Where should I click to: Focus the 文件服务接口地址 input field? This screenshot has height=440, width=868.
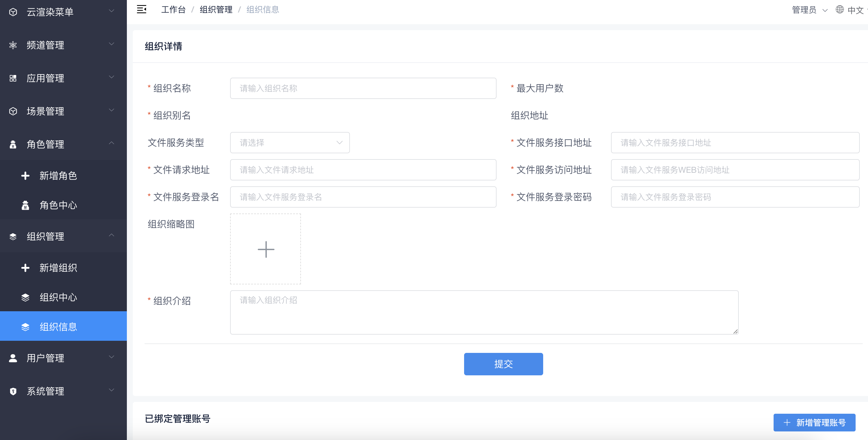coord(735,143)
